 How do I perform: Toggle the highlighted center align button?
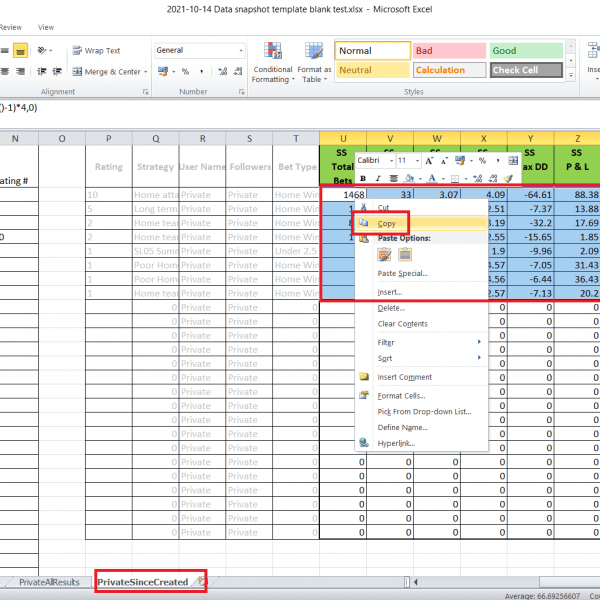[20, 50]
